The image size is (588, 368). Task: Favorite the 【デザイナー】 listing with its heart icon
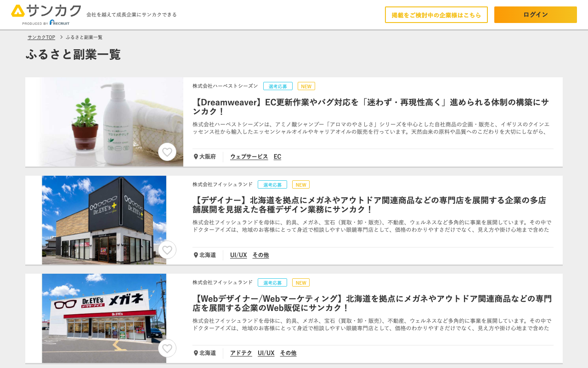[167, 250]
